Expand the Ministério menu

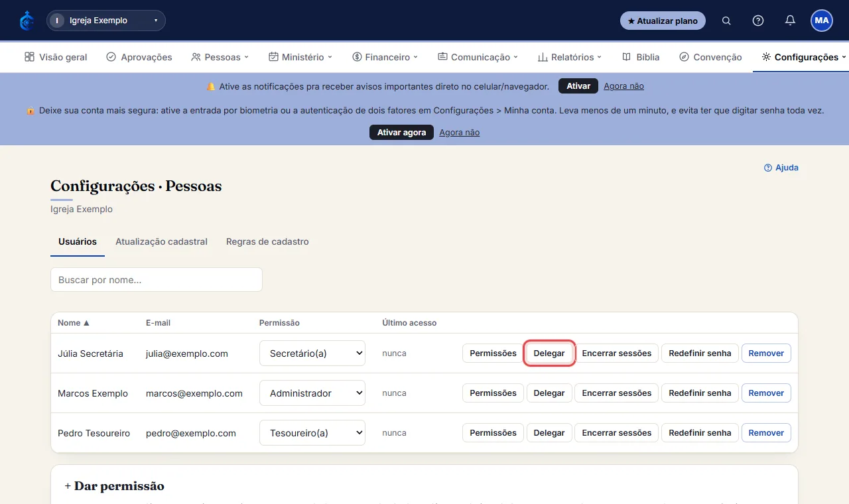tap(300, 57)
